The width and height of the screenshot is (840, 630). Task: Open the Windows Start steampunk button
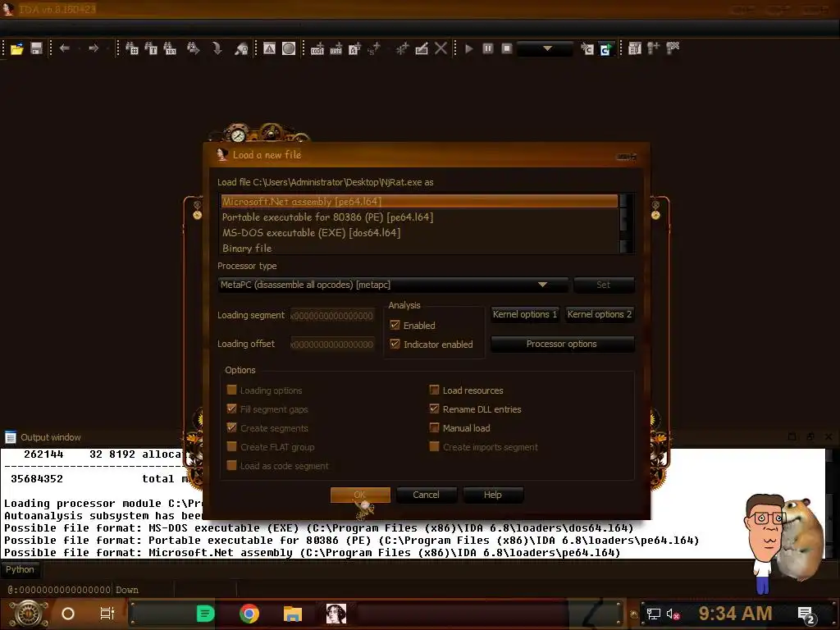(x=29, y=614)
